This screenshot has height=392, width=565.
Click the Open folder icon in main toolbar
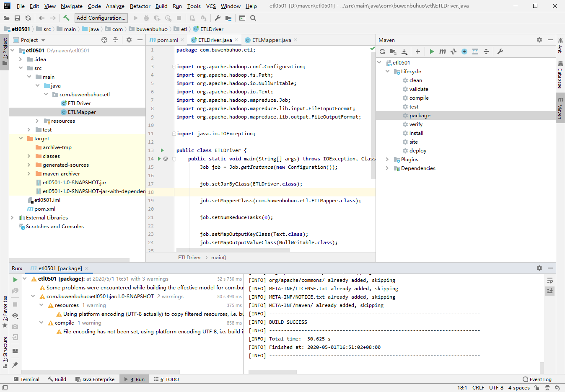(x=6, y=18)
